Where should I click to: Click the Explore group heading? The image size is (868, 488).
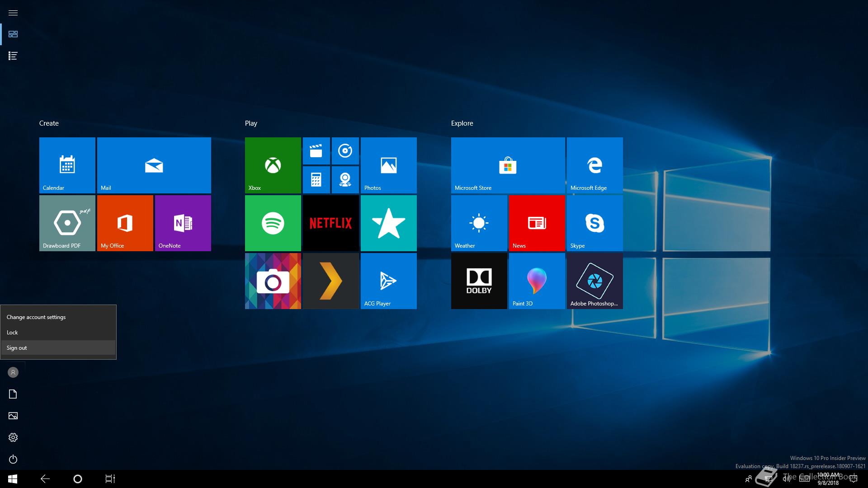point(462,123)
